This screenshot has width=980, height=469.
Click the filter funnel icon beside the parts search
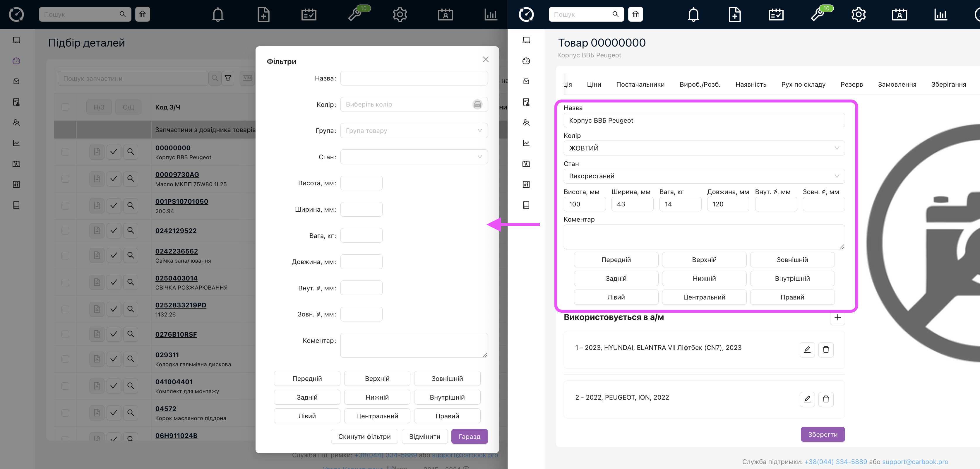(x=228, y=78)
